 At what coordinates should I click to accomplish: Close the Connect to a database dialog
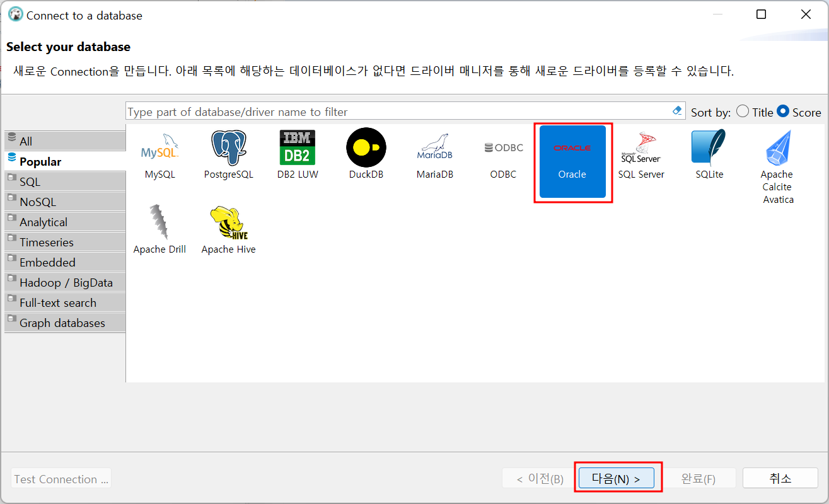coord(806,14)
